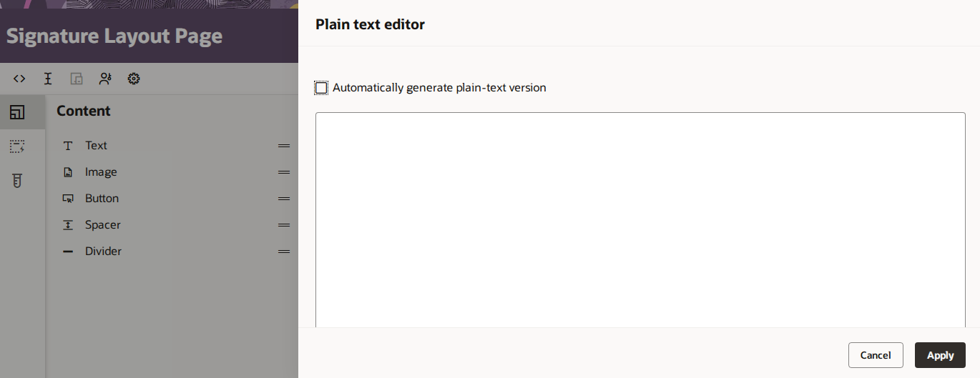
Task: Click the drag handle beside Image
Action: coord(284,172)
